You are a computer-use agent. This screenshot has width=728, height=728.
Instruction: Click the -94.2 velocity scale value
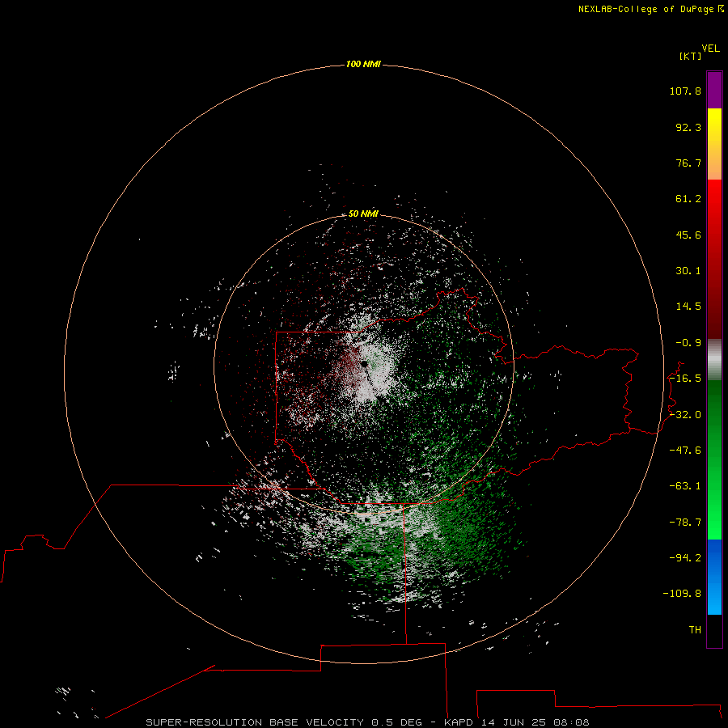click(x=685, y=558)
